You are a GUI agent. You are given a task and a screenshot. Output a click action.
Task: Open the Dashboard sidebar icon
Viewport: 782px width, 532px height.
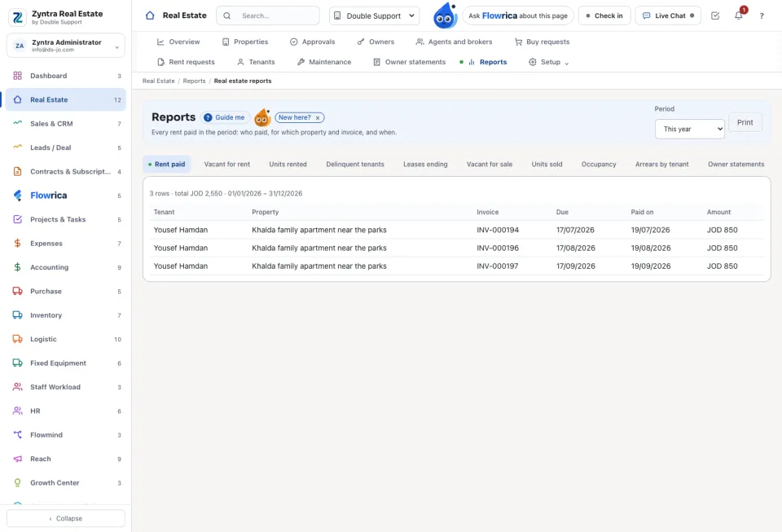pos(17,76)
